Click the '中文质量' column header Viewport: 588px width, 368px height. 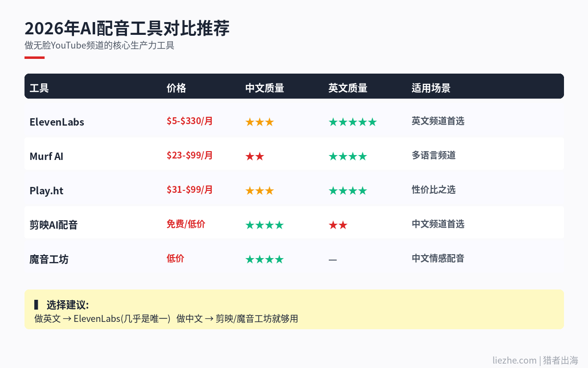[265, 88]
